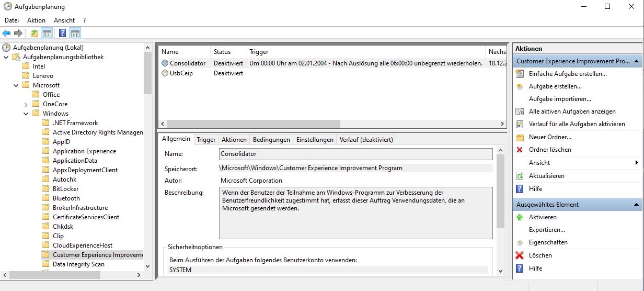Image resolution: width=644 pixels, height=291 pixels.
Task: Collapse the Windows folder node
Action: coord(26,114)
